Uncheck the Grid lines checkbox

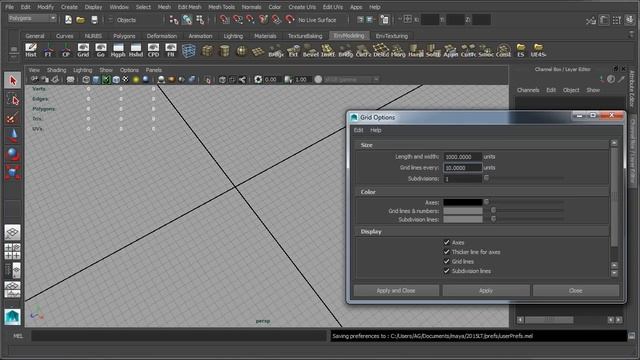[447, 261]
